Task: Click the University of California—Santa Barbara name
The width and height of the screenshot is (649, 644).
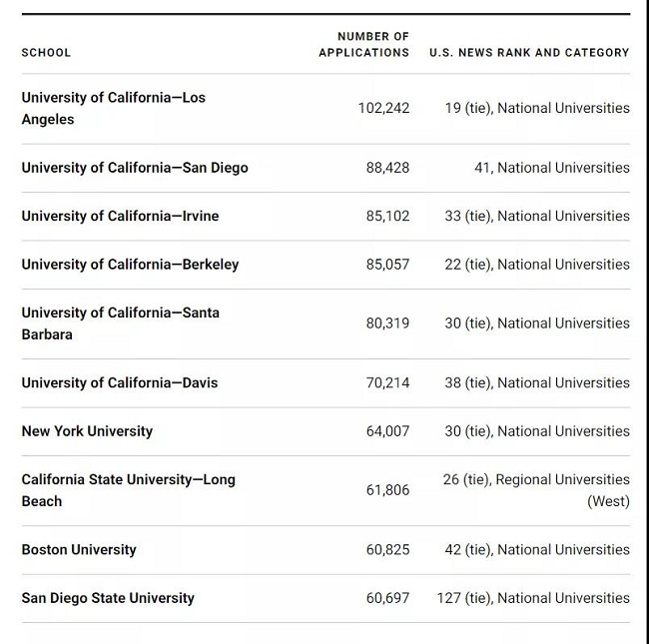Action: pyautogui.click(x=121, y=323)
